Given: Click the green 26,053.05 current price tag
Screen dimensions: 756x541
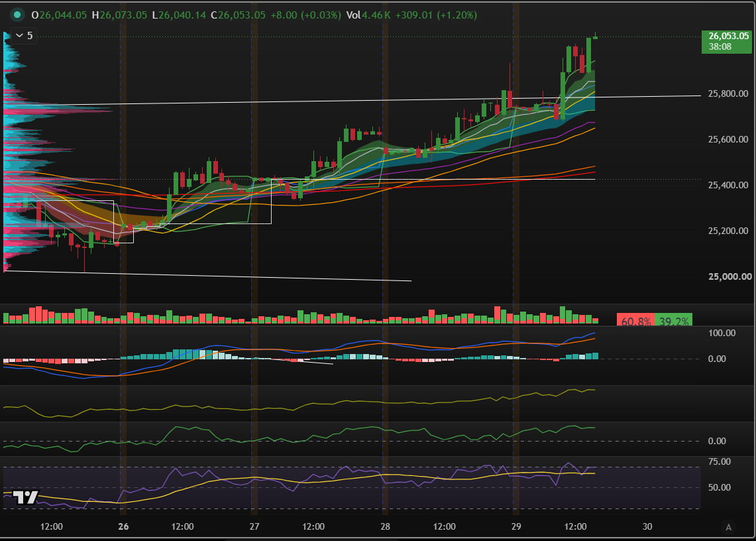Looking at the screenshot, I should (x=726, y=41).
